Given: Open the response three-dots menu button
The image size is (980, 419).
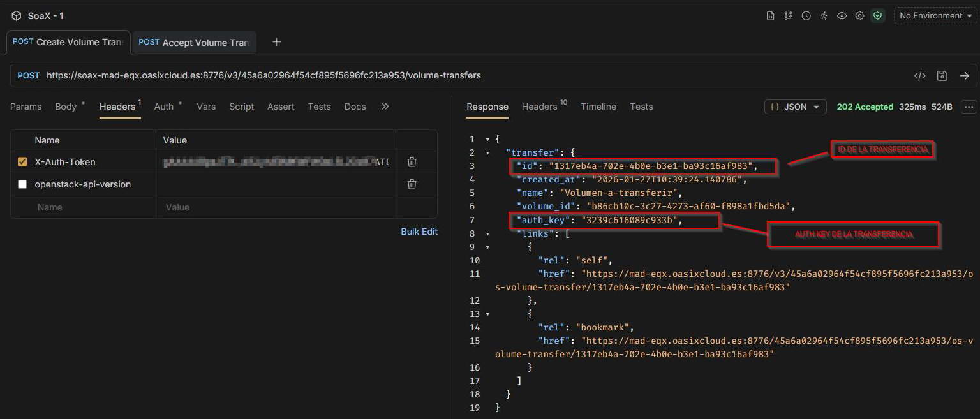Looking at the screenshot, I should click(x=969, y=107).
